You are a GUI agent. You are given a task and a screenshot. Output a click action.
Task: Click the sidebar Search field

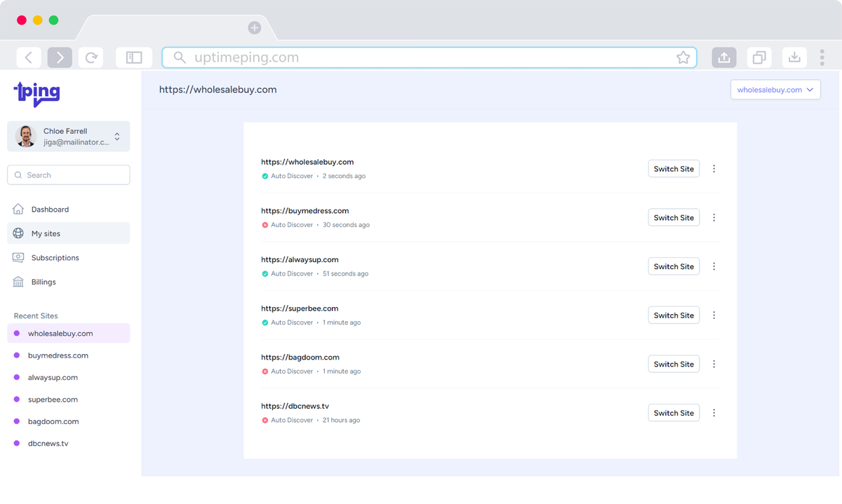pyautogui.click(x=69, y=175)
